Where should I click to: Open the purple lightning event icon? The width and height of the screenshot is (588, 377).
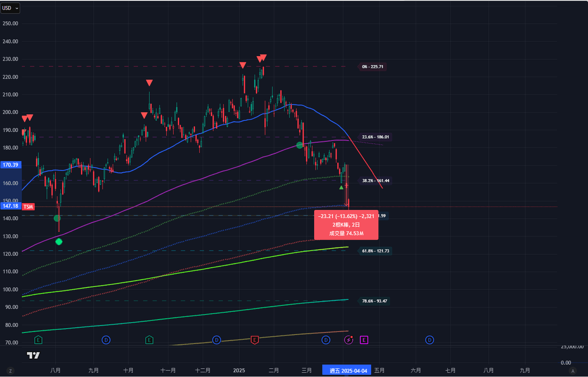pyautogui.click(x=349, y=340)
